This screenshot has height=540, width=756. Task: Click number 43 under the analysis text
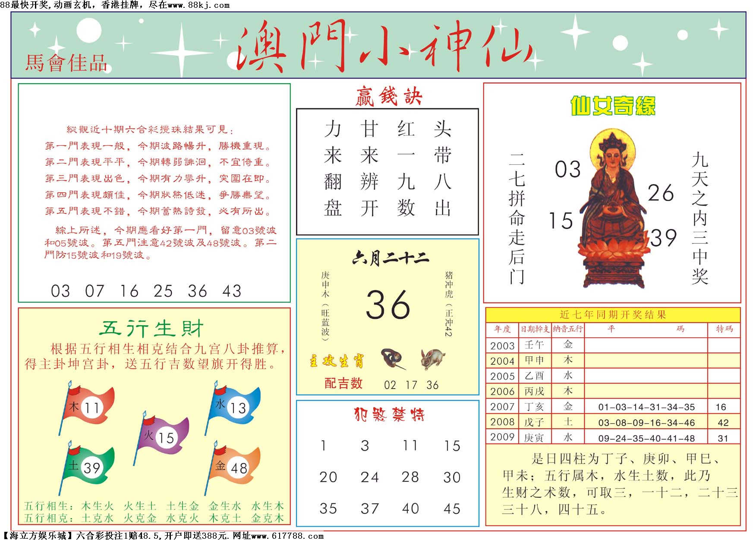tap(232, 291)
